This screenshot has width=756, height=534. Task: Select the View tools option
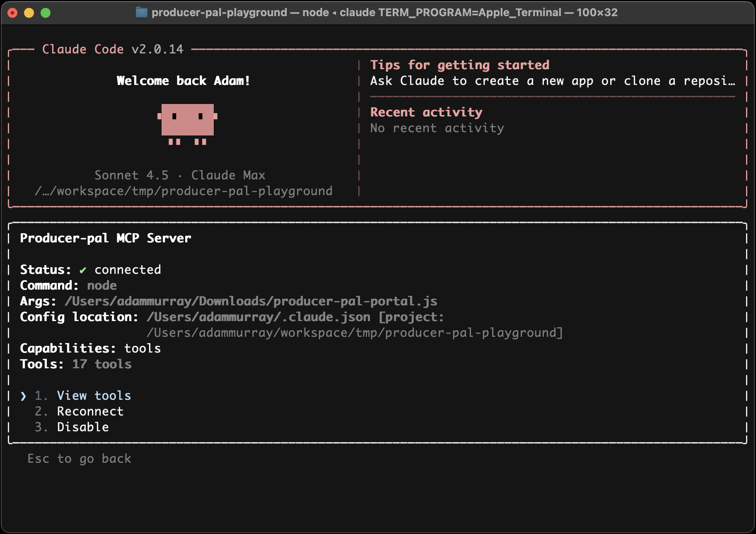(94, 396)
